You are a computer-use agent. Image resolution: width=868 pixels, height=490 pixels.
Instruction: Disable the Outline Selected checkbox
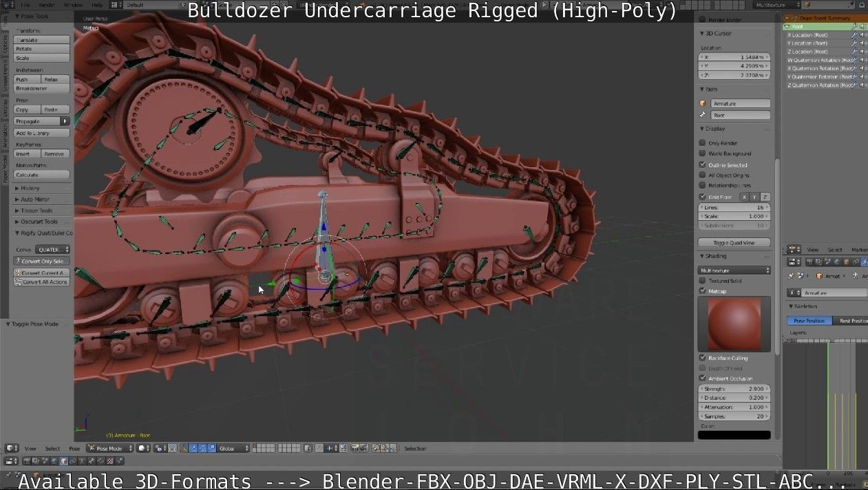coord(703,164)
